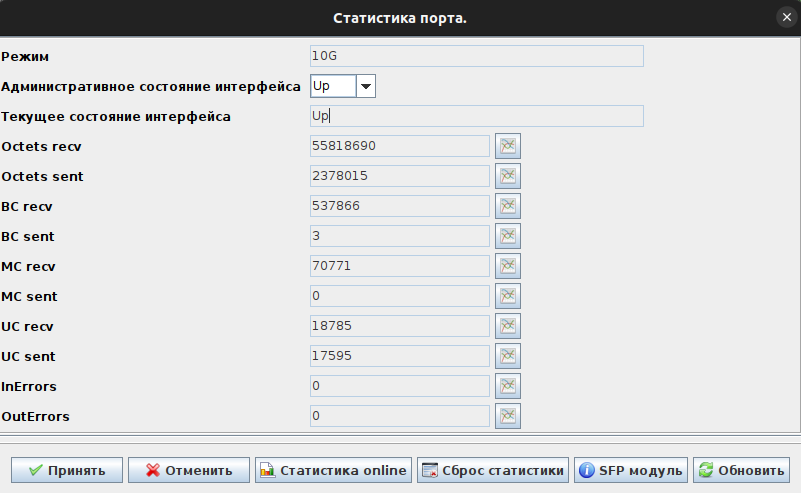Click the graph icon for MC sent
This screenshot has width=801, height=493.
click(x=509, y=296)
